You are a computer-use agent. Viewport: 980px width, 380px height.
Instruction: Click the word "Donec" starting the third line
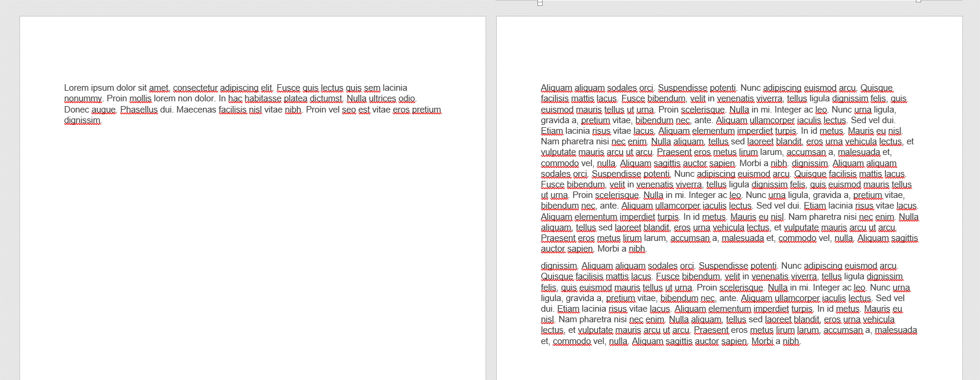77,110
